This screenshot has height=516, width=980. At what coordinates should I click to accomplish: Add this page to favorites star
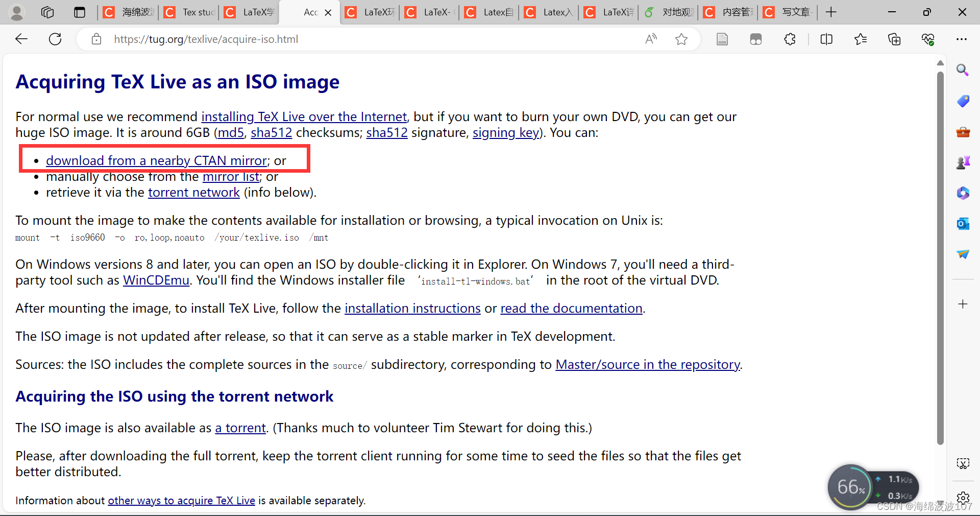tap(681, 39)
